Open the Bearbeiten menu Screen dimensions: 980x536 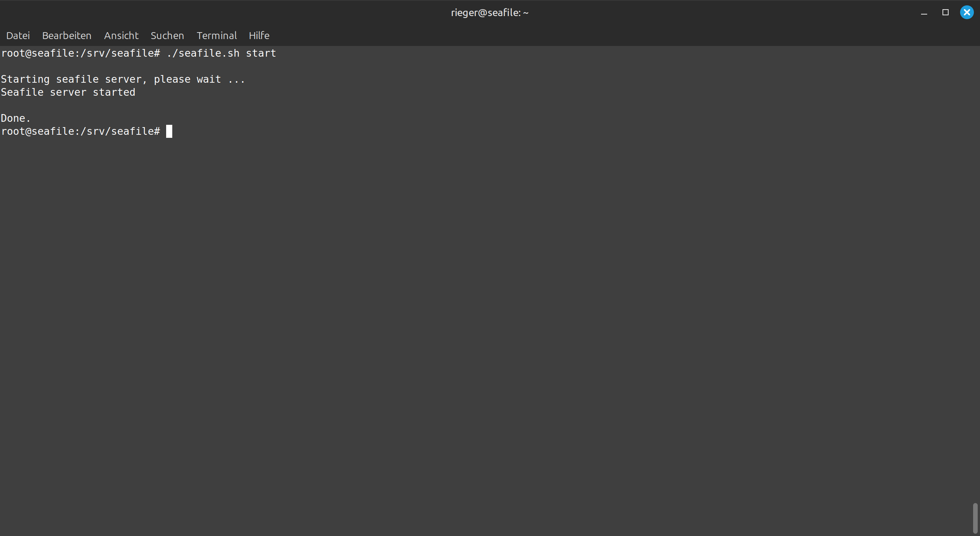(67, 36)
